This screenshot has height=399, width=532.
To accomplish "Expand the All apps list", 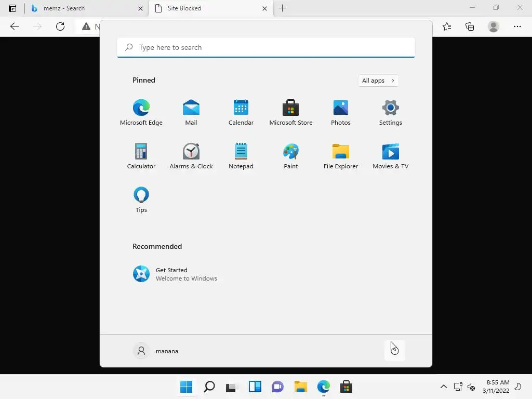I will click(x=378, y=81).
